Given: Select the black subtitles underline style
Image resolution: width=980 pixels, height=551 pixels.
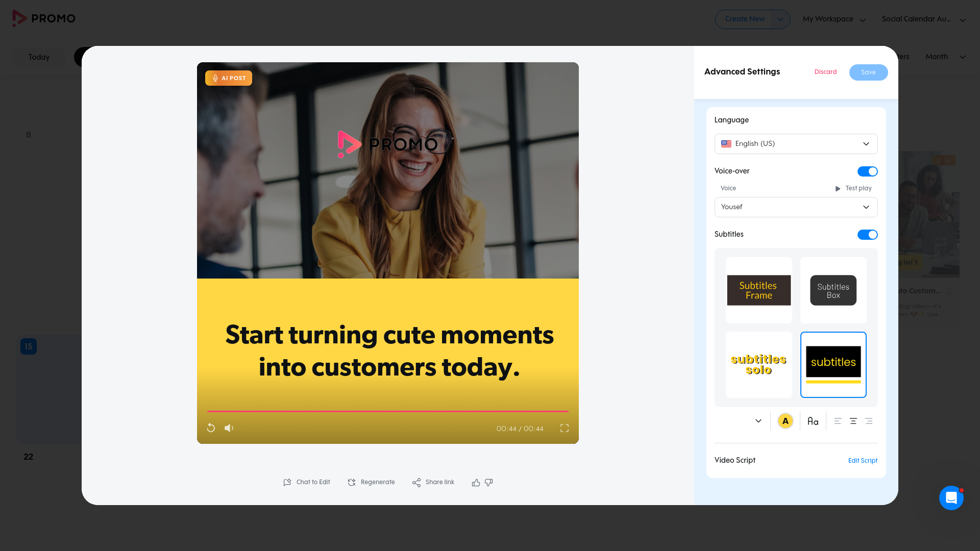Looking at the screenshot, I should 834,365.
